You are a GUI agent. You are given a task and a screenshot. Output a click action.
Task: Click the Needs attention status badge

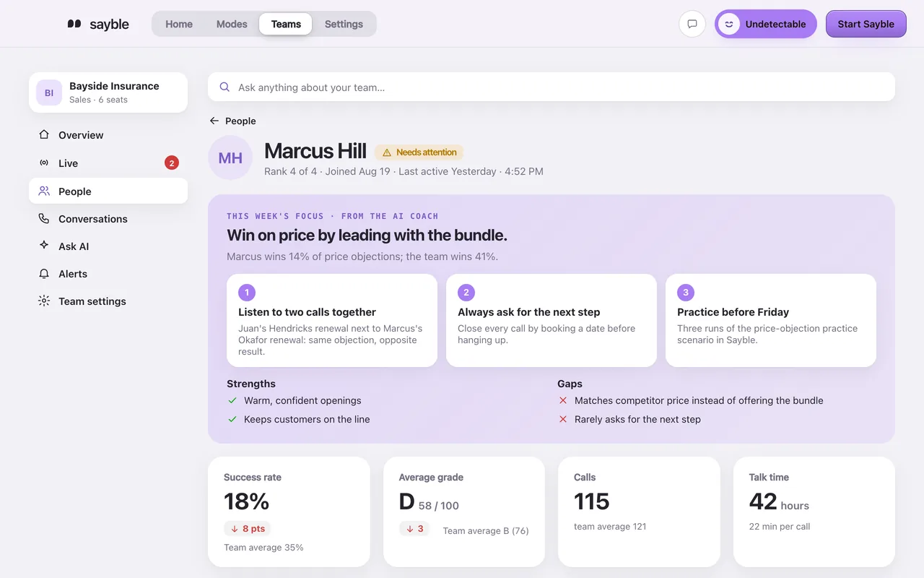tap(419, 152)
